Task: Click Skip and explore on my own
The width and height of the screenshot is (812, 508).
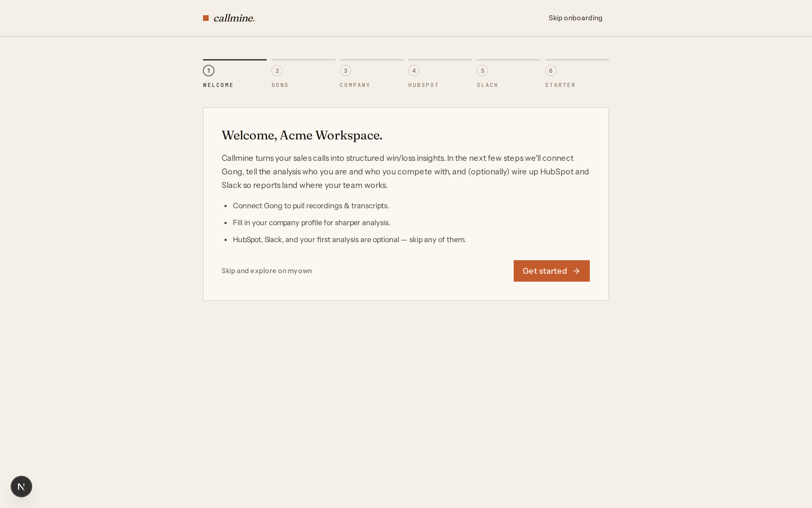Action: (266, 271)
